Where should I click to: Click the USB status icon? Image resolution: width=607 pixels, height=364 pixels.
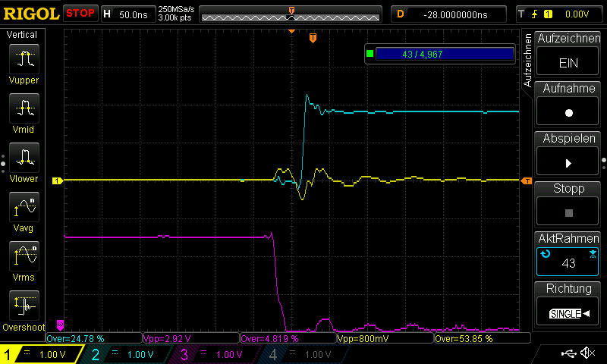tap(569, 353)
